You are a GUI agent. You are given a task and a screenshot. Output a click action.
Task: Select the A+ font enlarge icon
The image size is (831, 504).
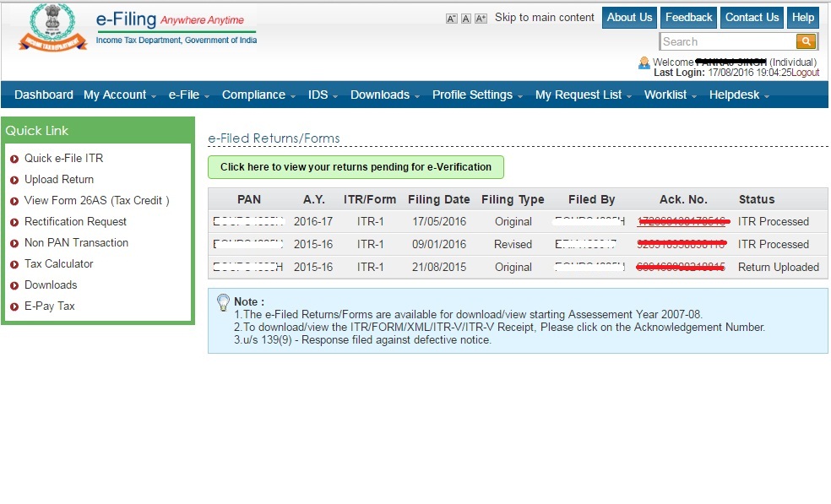[479, 17]
